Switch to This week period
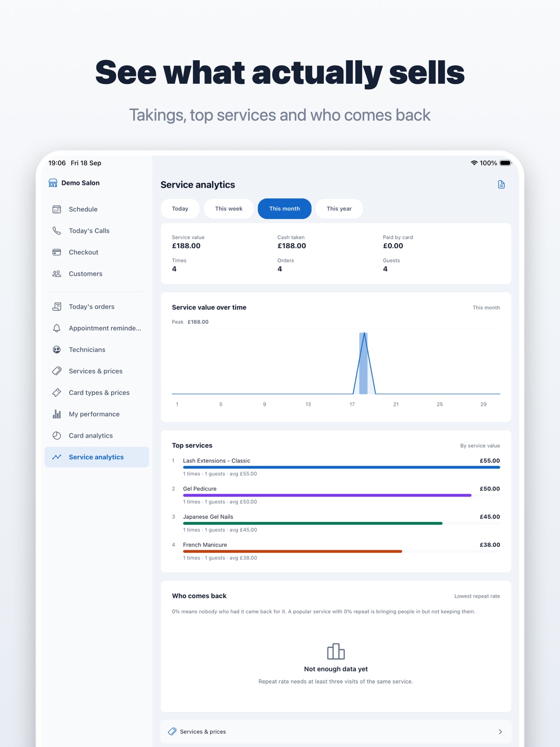The image size is (560, 747). click(x=229, y=209)
